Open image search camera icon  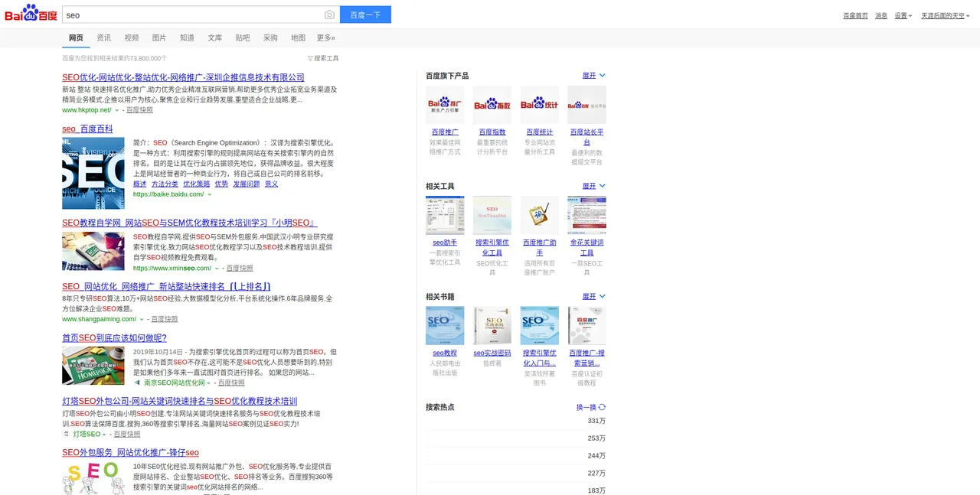pos(329,15)
